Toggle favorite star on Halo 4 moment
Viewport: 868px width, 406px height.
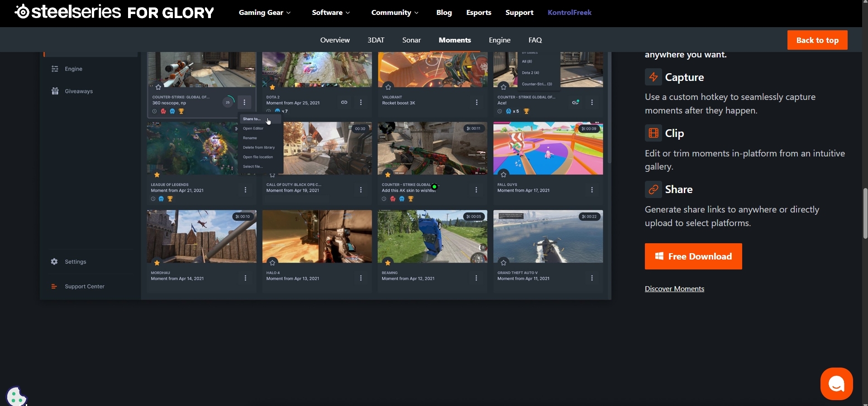pos(272,262)
